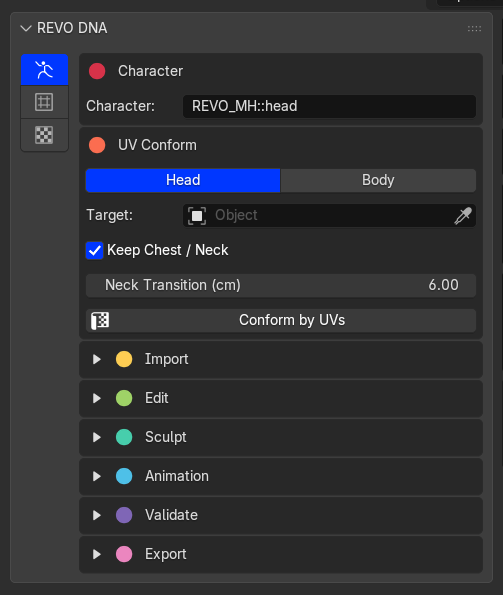503x595 pixels.
Task: Click the Conform by UVs button
Action: pyautogui.click(x=281, y=320)
